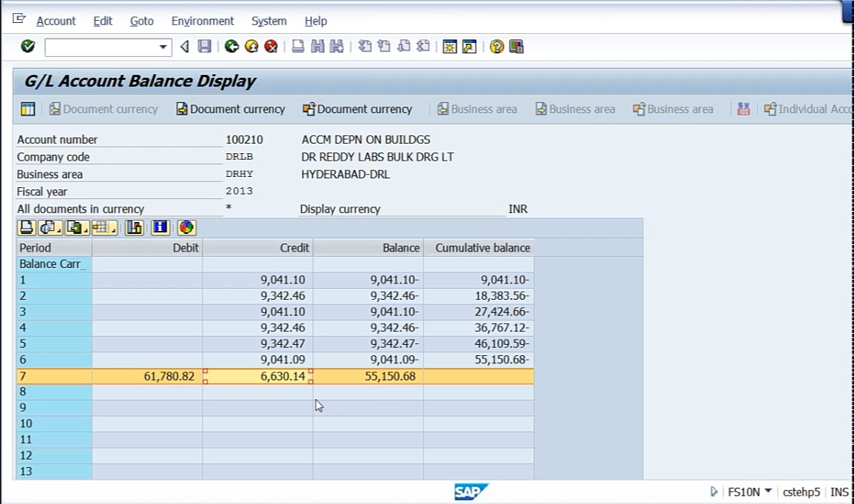Click the red Cancel icon
Image resolution: width=854 pixels, height=504 pixels.
pos(271,47)
